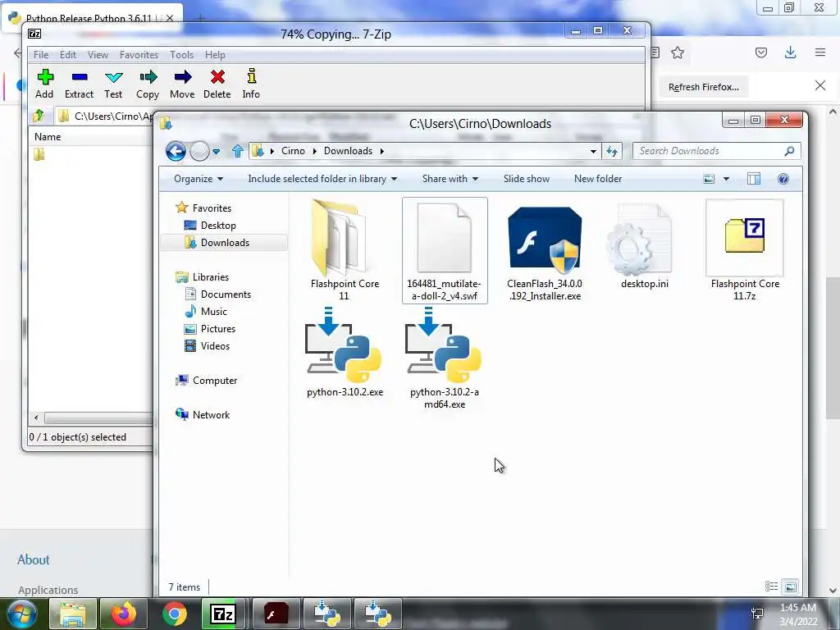
Task: Click the Add button in 7-Zip toolbar
Action: point(44,84)
